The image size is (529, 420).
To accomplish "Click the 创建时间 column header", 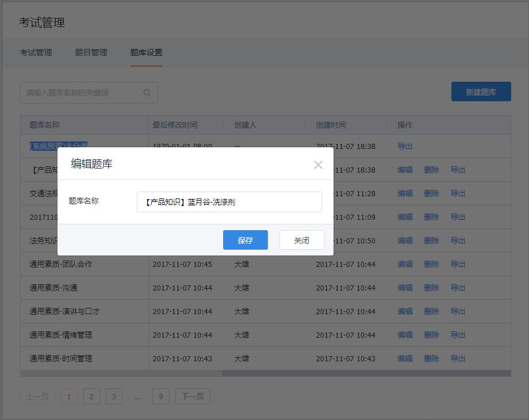I will (x=331, y=125).
